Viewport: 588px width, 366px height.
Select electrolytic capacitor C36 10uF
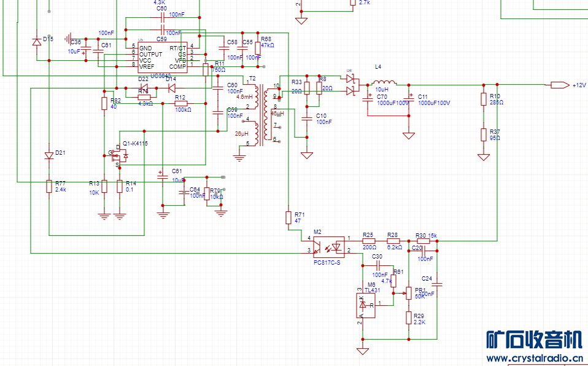tap(85, 49)
